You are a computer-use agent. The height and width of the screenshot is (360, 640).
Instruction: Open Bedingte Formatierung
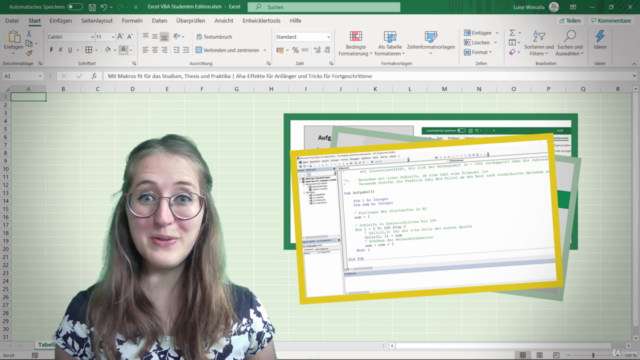click(x=355, y=43)
